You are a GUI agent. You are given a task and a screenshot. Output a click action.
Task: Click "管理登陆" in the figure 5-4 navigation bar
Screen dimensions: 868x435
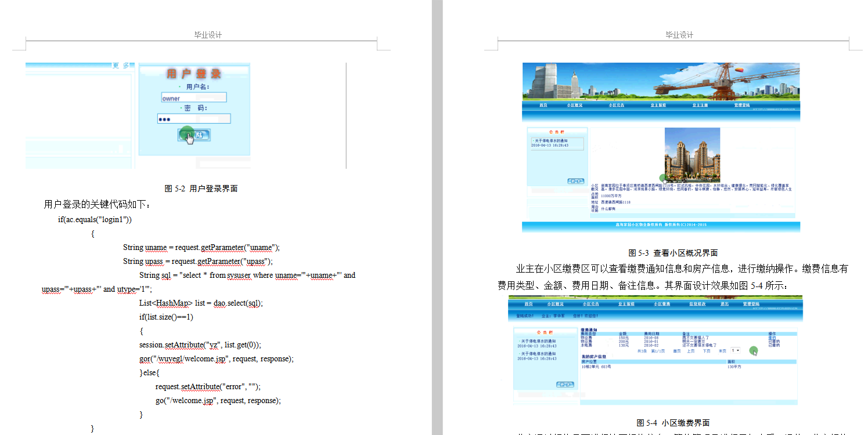(751, 303)
